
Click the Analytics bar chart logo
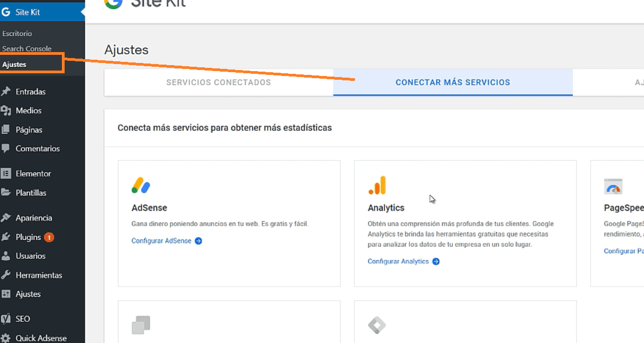(377, 185)
